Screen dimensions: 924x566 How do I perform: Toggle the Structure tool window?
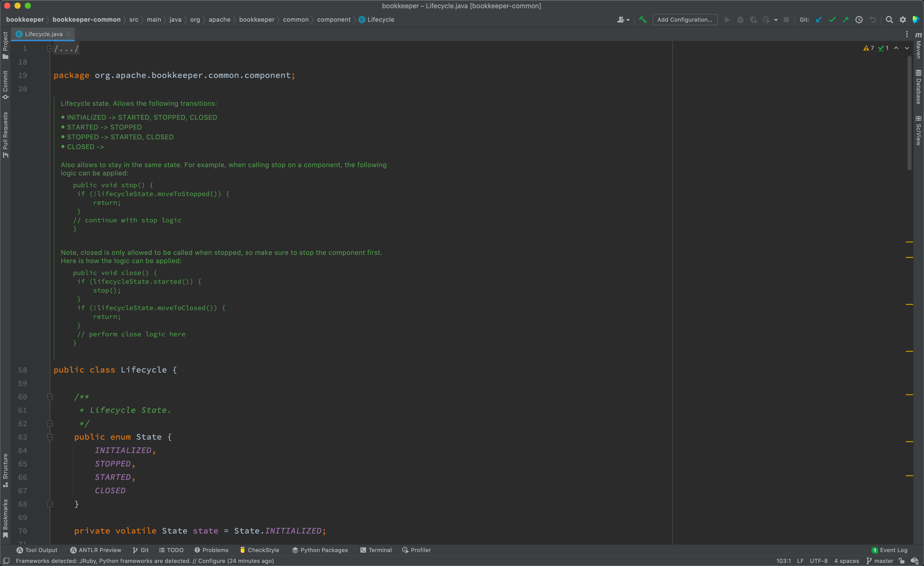(5, 470)
